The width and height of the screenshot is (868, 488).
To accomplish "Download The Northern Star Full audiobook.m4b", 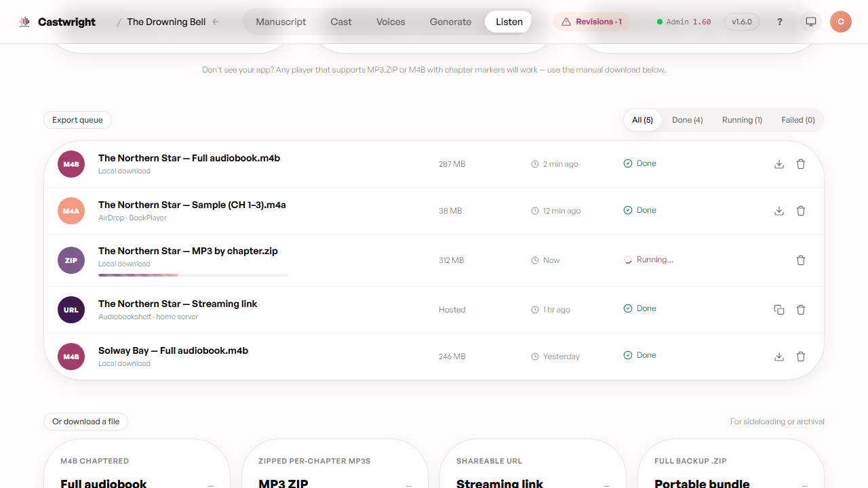I will [x=779, y=164].
